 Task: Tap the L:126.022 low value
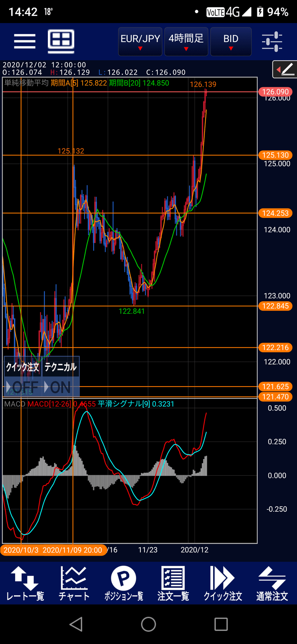point(118,72)
